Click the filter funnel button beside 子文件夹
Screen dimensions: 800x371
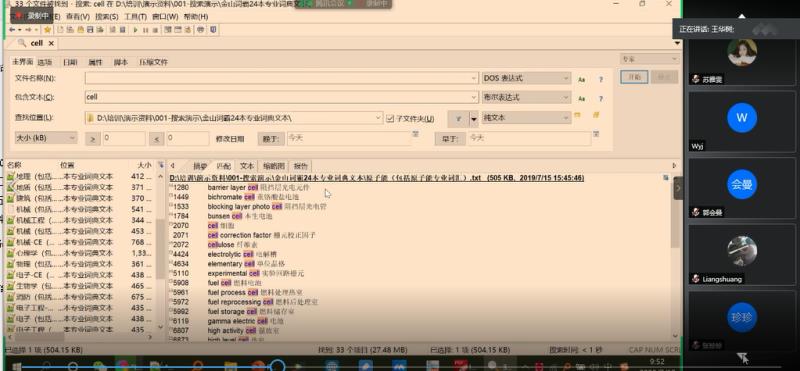point(458,118)
